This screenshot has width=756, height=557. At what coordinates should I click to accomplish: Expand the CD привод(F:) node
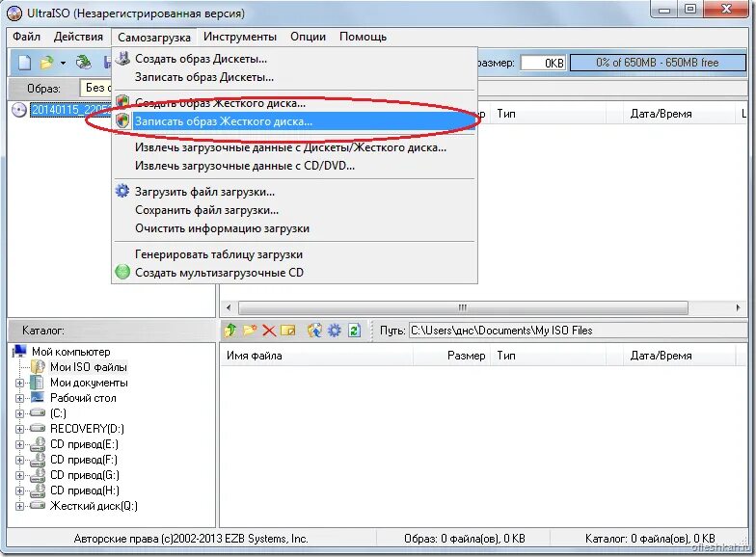(19, 461)
